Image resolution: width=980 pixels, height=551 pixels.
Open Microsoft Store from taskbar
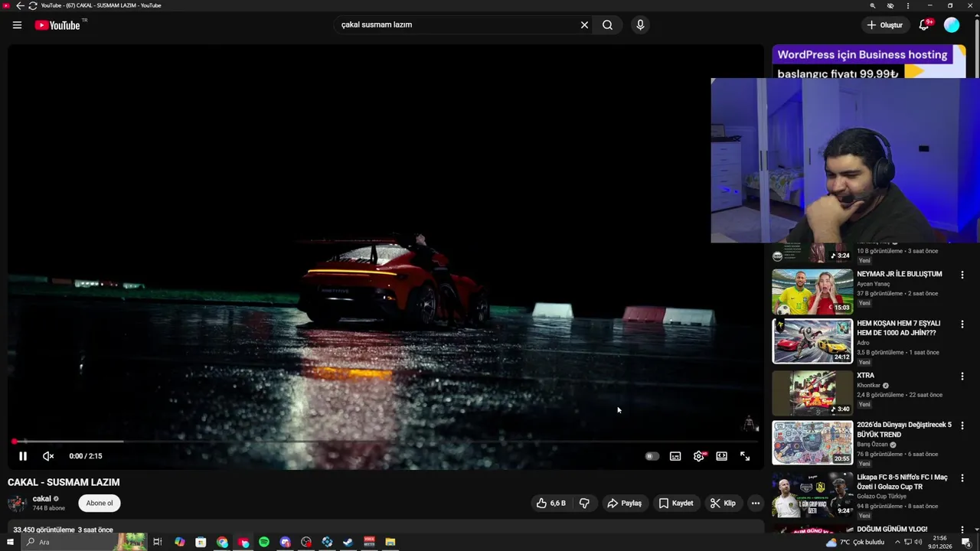[201, 542]
